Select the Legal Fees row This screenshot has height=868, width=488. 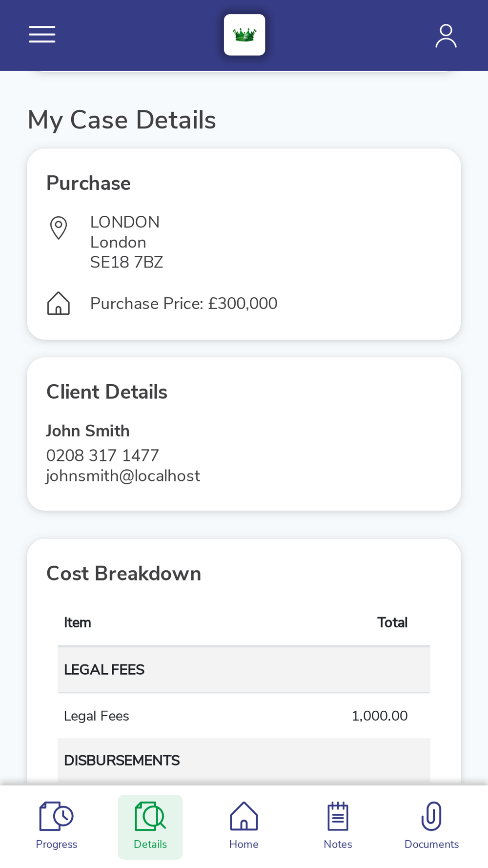click(x=244, y=716)
